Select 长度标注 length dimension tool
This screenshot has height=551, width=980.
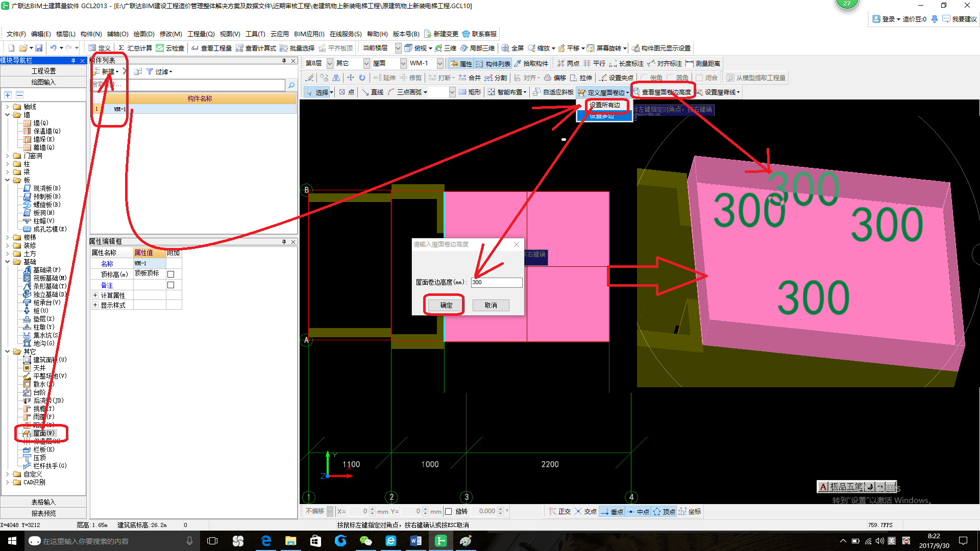626,63
